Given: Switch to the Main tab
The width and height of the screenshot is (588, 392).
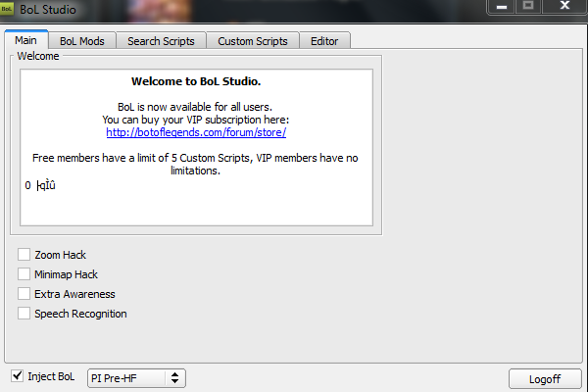Looking at the screenshot, I should click(26, 40).
